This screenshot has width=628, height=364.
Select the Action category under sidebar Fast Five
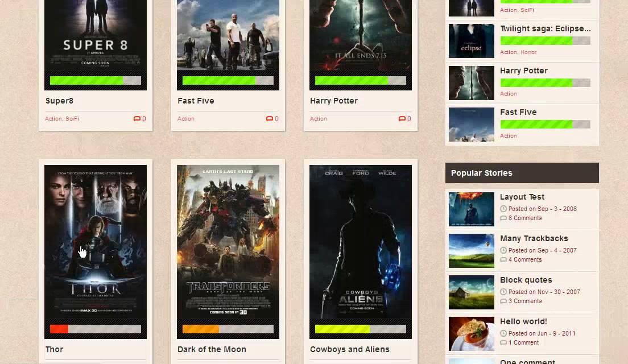508,136
